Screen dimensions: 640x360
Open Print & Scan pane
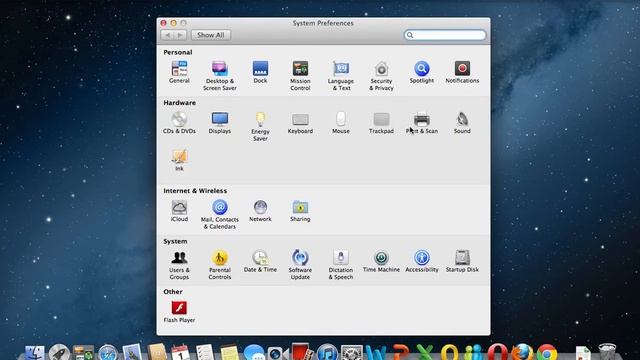pos(422,122)
